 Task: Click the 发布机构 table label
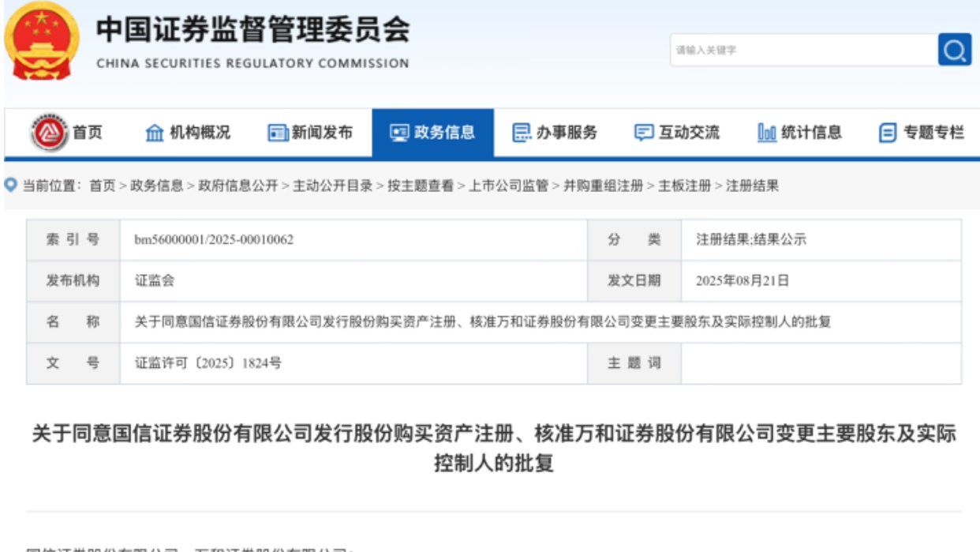73,280
